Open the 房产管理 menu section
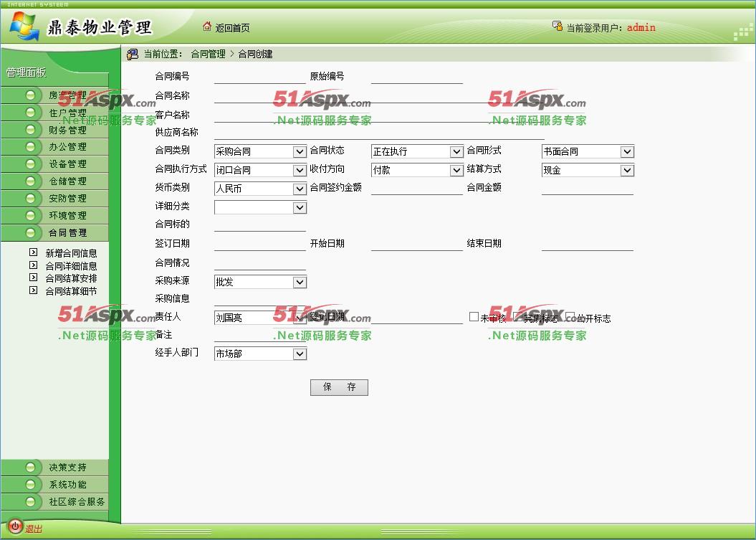 pyautogui.click(x=54, y=95)
